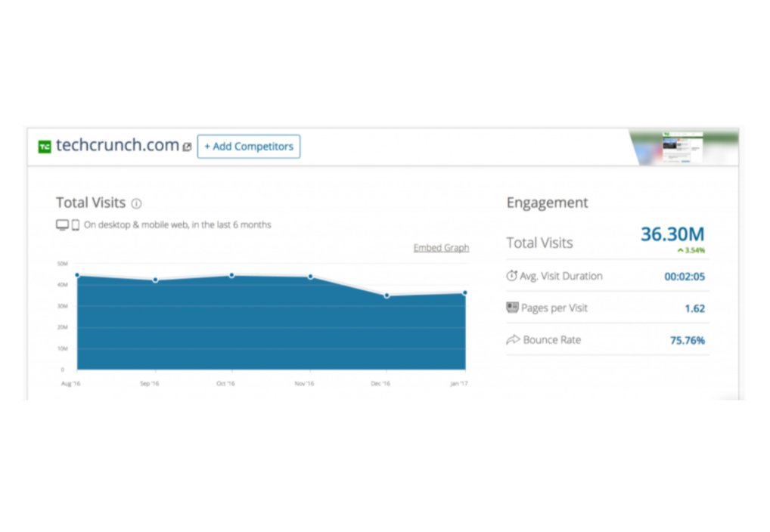The height and width of the screenshot is (532, 770).
Task: Select the Oct '16 data point on graph
Action: 231,275
